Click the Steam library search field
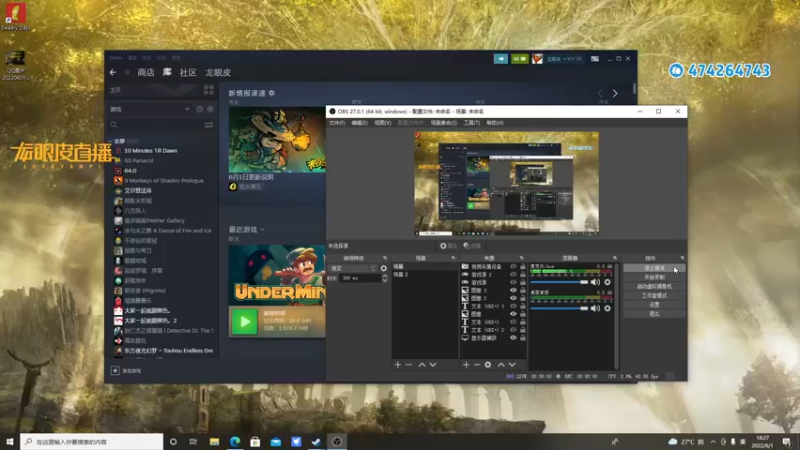The height and width of the screenshot is (450, 800). click(156, 125)
